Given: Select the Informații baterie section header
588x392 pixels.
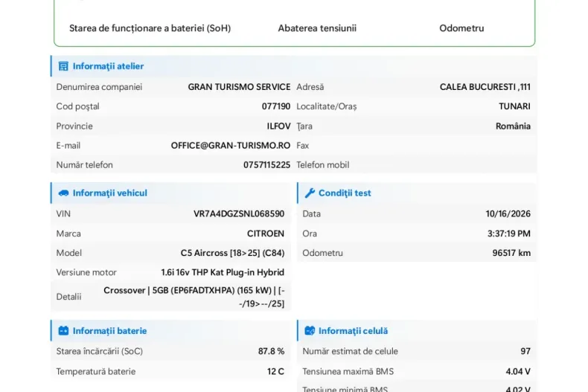Looking at the screenshot, I should [170, 330].
